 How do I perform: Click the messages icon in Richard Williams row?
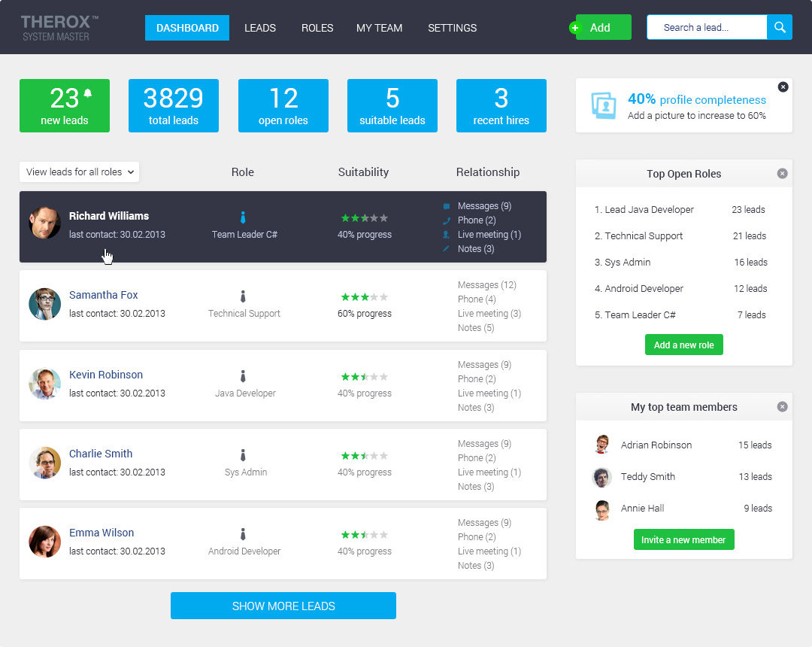[447, 206]
